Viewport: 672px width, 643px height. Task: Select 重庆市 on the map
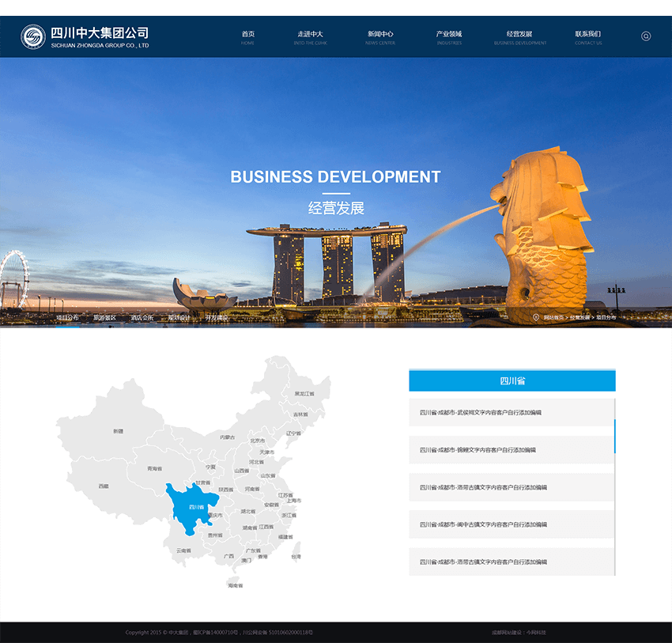pyautogui.click(x=216, y=515)
